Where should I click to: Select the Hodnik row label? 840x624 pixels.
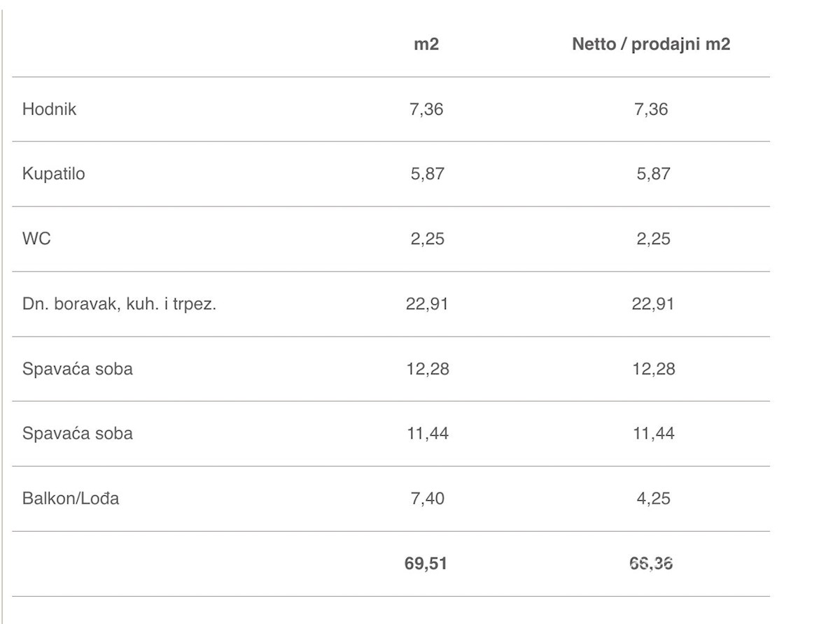coord(49,109)
